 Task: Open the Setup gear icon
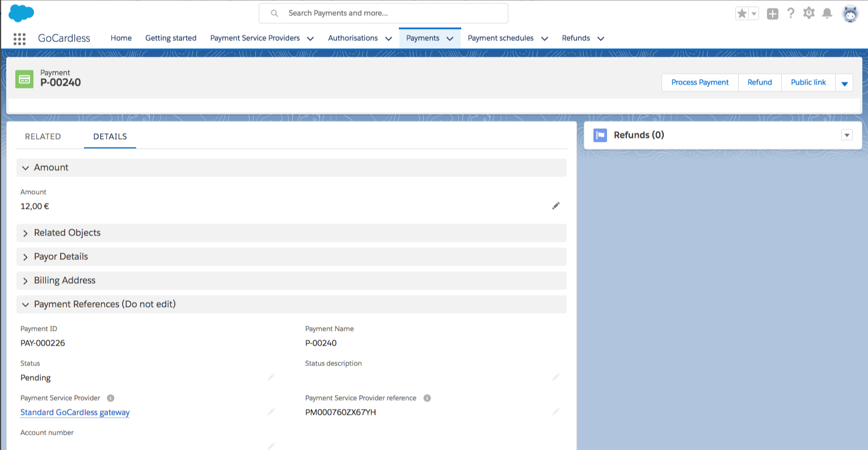pyautogui.click(x=809, y=13)
